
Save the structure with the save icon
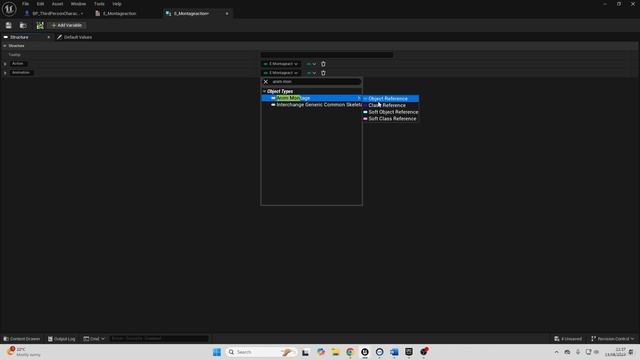9,25
